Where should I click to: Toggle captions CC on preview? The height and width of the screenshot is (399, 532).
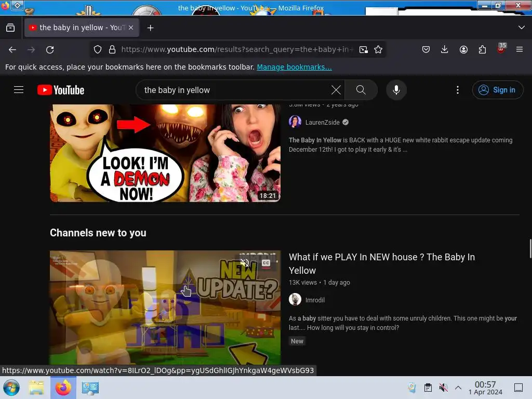point(265,263)
